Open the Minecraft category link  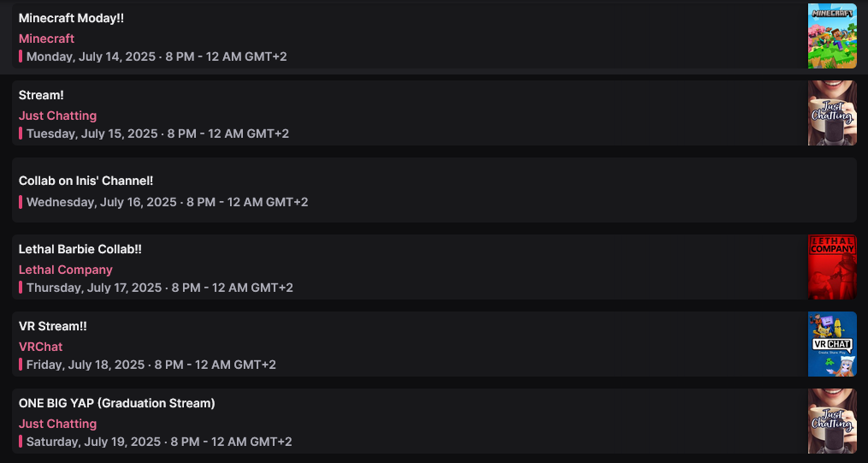(47, 39)
